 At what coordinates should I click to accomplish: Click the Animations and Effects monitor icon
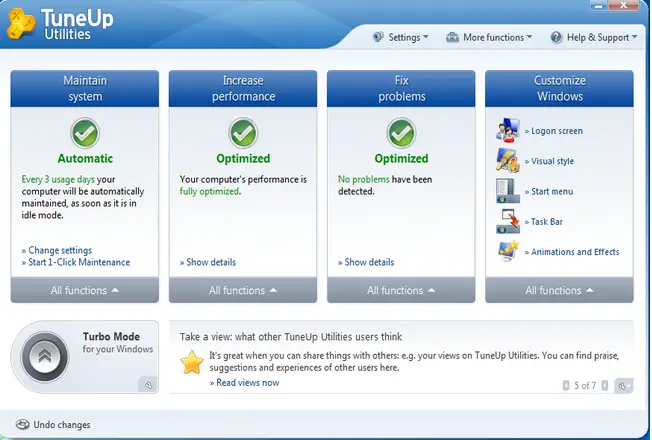(x=508, y=251)
